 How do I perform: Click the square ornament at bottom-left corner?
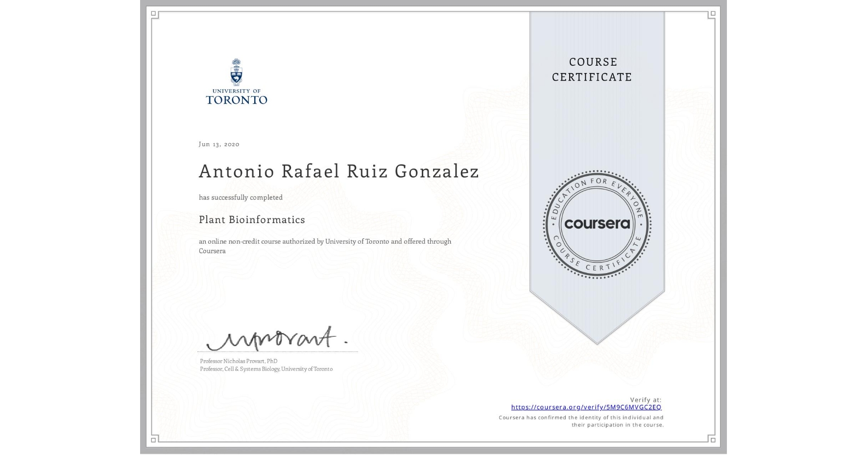pos(153,441)
